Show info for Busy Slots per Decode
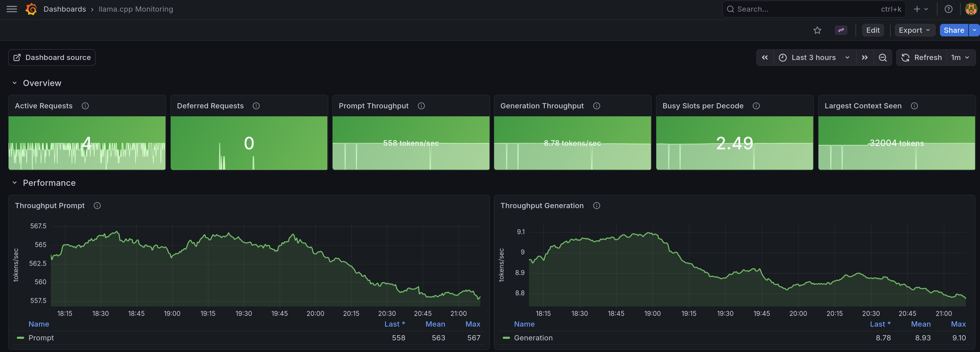Image resolution: width=980 pixels, height=352 pixels. point(756,106)
